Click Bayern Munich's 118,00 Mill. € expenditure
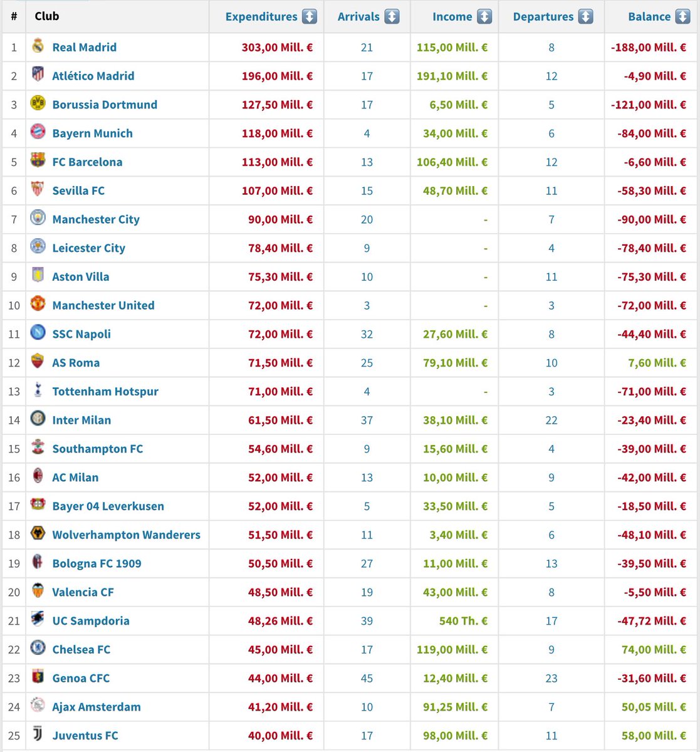The width and height of the screenshot is (700, 752). 277,133
